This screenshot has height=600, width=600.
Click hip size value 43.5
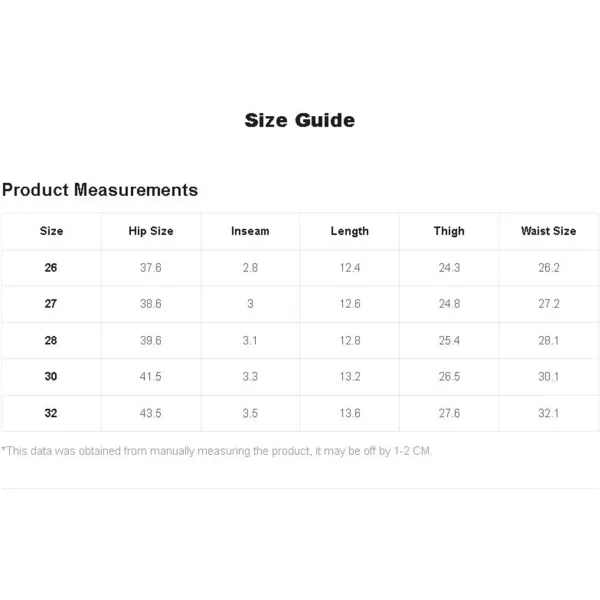pos(150,413)
